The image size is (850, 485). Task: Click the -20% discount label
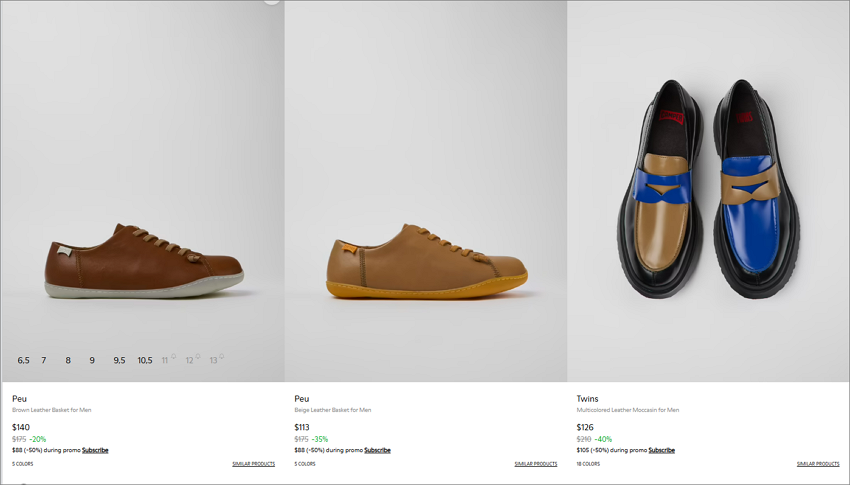[38, 439]
